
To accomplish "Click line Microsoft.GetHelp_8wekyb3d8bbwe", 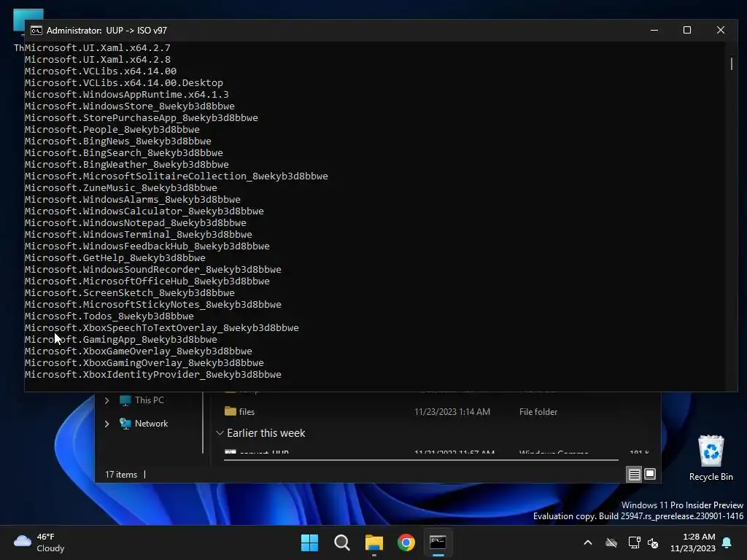I will [115, 257].
